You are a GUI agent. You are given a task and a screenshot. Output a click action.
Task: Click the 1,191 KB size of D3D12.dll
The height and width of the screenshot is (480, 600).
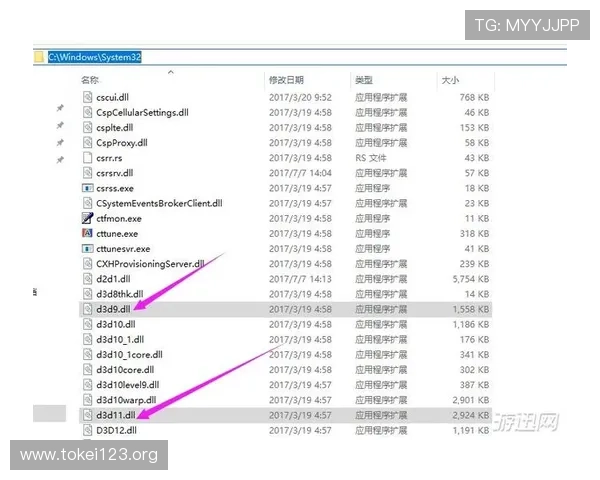(x=471, y=431)
